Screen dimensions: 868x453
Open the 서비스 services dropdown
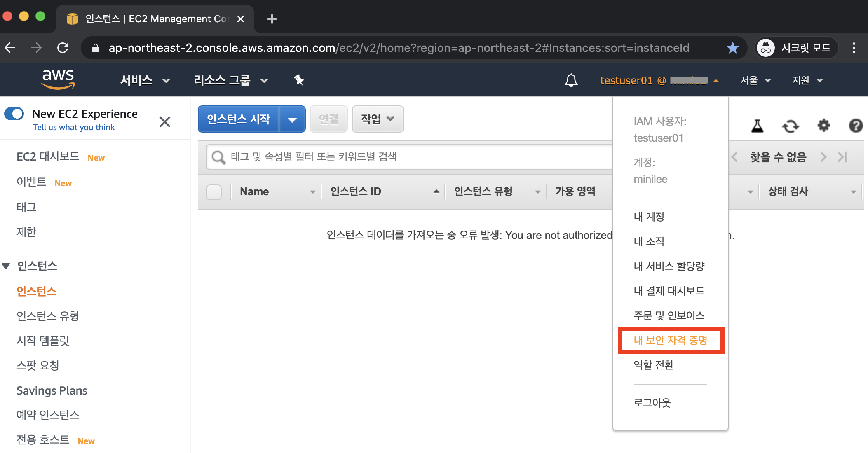(x=144, y=80)
